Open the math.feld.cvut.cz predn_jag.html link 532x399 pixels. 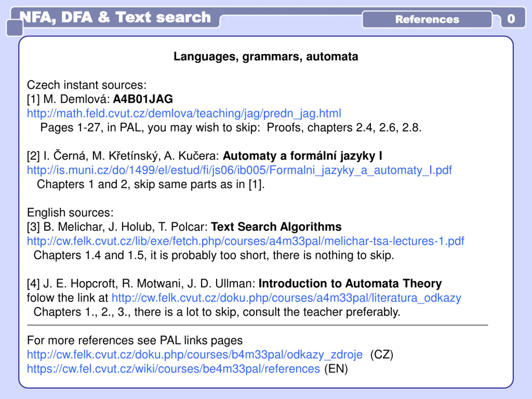(x=184, y=113)
